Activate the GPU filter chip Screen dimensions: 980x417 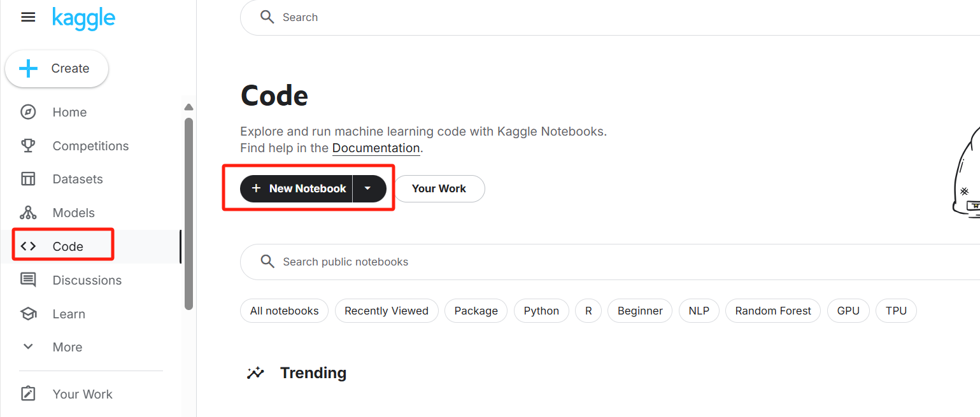pos(848,311)
